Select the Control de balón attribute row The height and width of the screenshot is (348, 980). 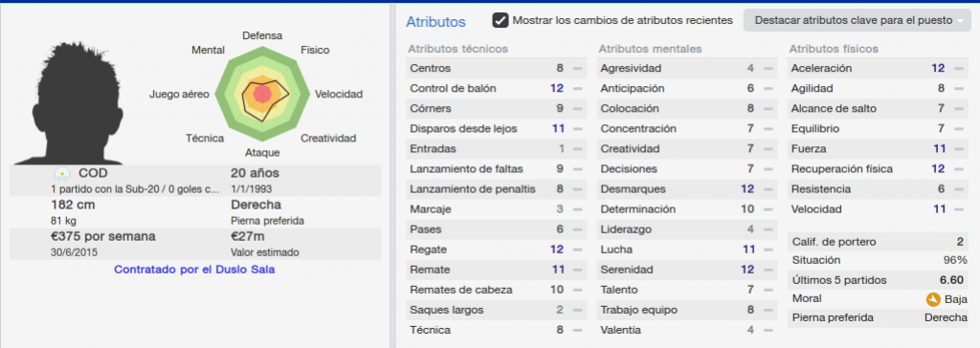point(497,88)
